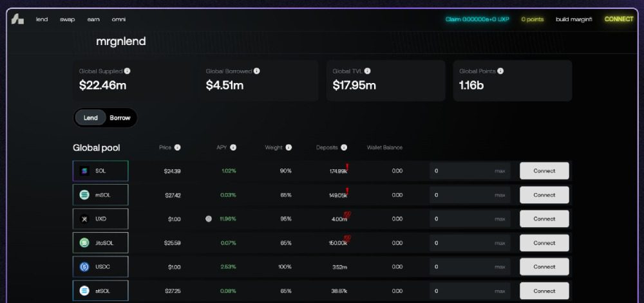Click the USDC token icon

coord(84,266)
